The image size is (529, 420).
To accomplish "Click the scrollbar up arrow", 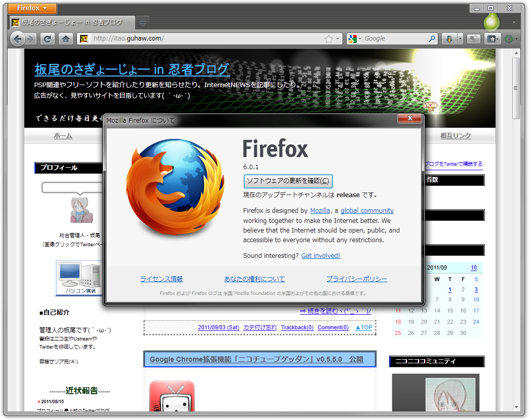I will 516,53.
